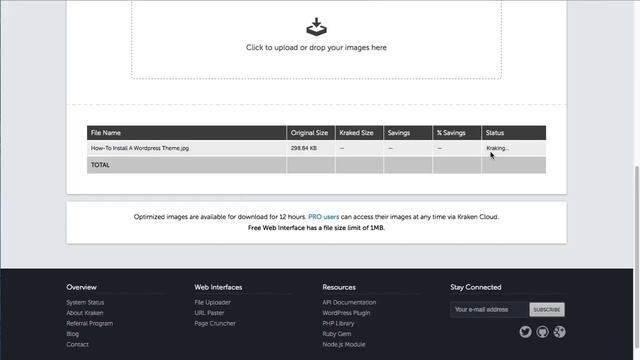Open File Uploader link

(213, 302)
